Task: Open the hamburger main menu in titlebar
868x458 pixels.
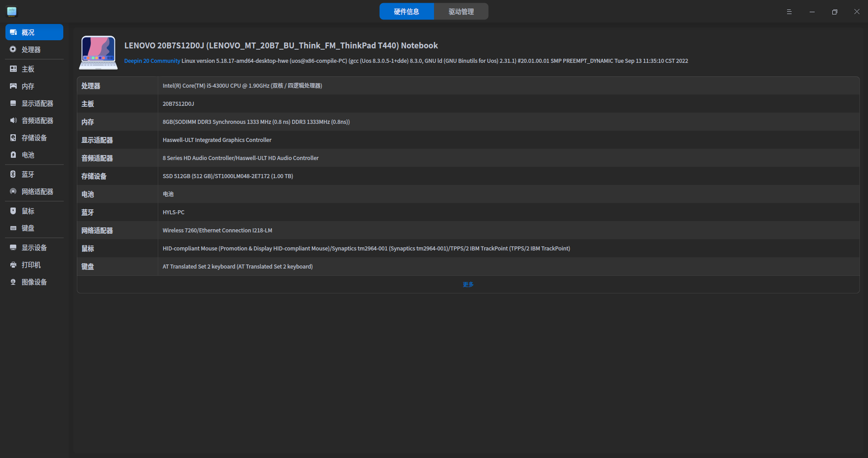Action: click(x=789, y=12)
